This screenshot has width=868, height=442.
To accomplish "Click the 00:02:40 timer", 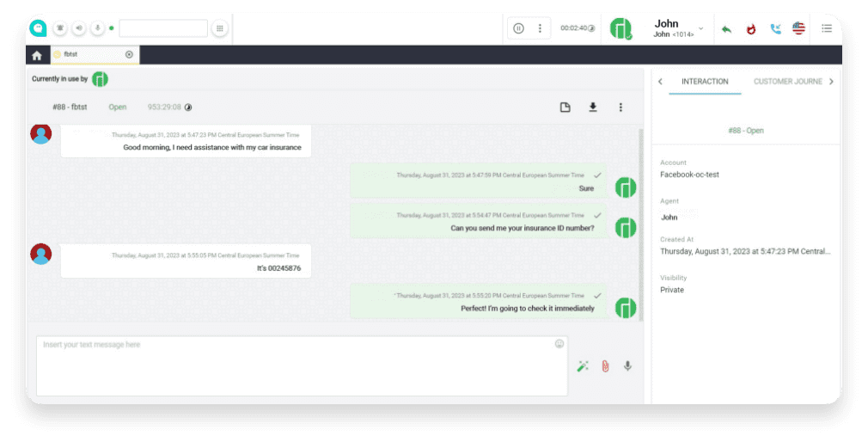I will click(574, 28).
